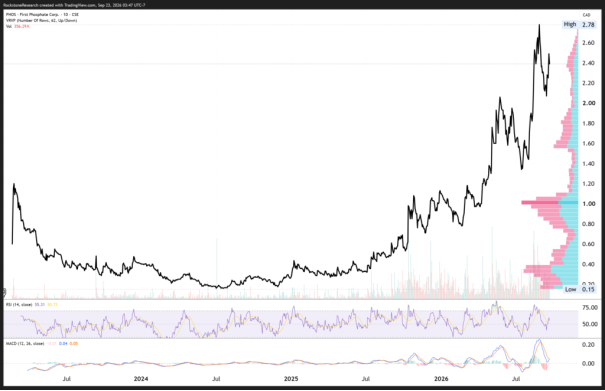Image resolution: width=605 pixels, height=391 pixels.
Task: Click the 75.00 RSI scale label
Action: point(590,308)
